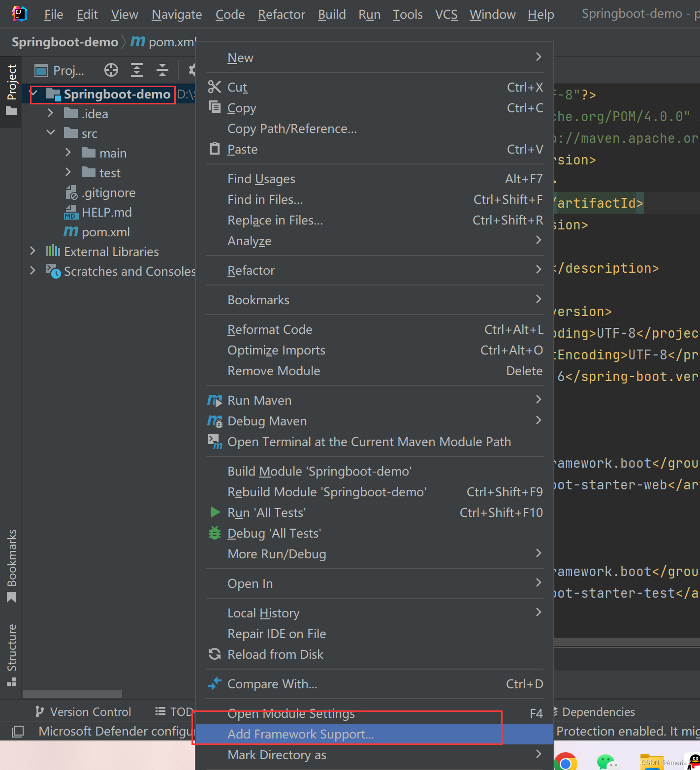Expand the External Libraries node
The image size is (700, 770).
click(x=32, y=252)
